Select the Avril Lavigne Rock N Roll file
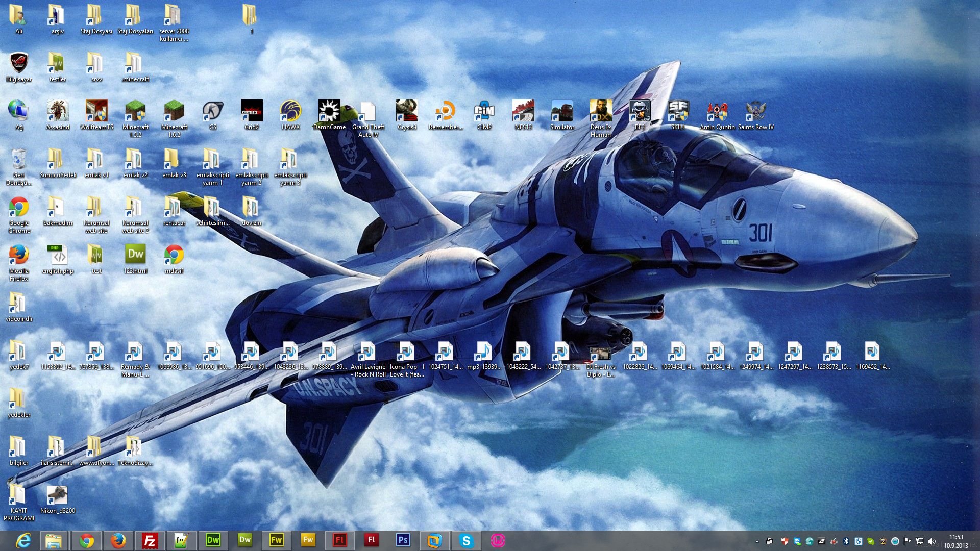 point(368,359)
